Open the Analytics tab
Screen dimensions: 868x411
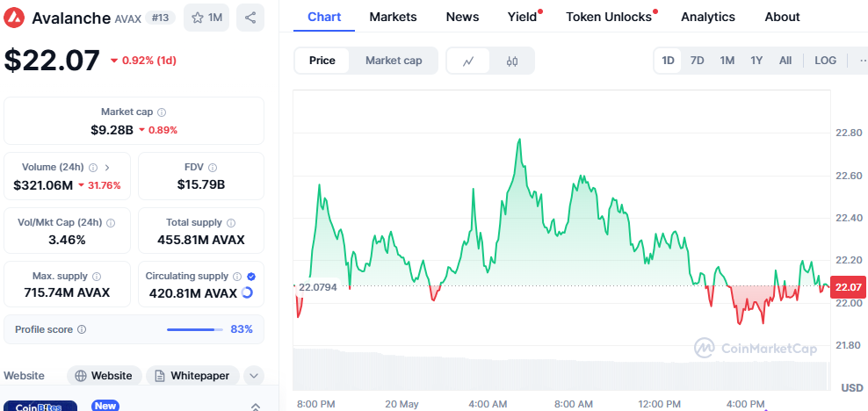tap(708, 18)
